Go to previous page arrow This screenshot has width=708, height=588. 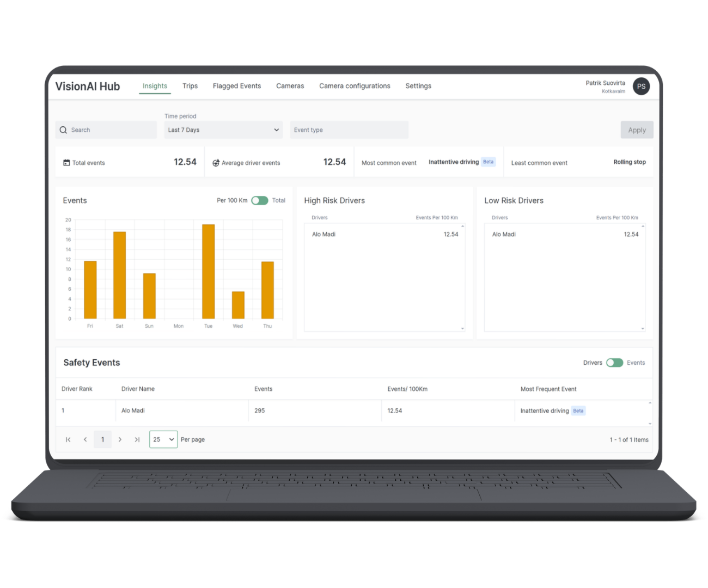[x=85, y=440]
